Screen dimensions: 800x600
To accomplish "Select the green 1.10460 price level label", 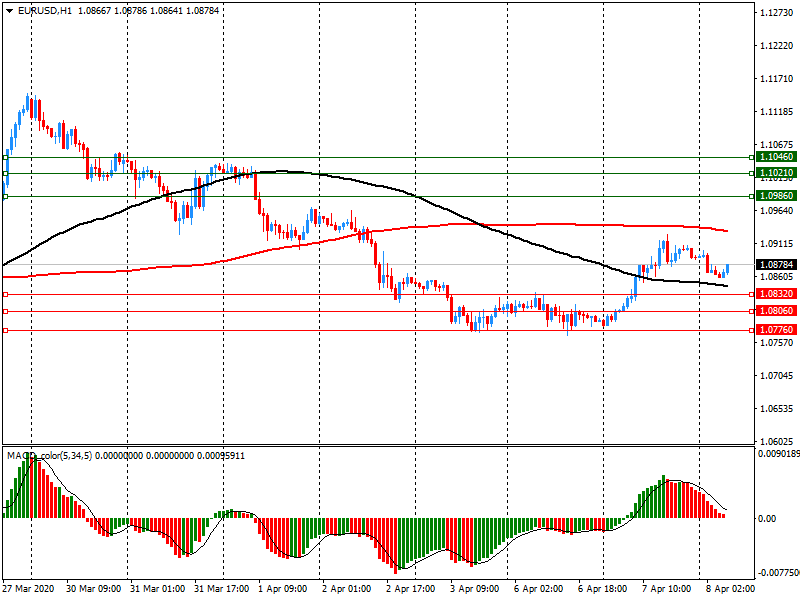I will [x=776, y=157].
